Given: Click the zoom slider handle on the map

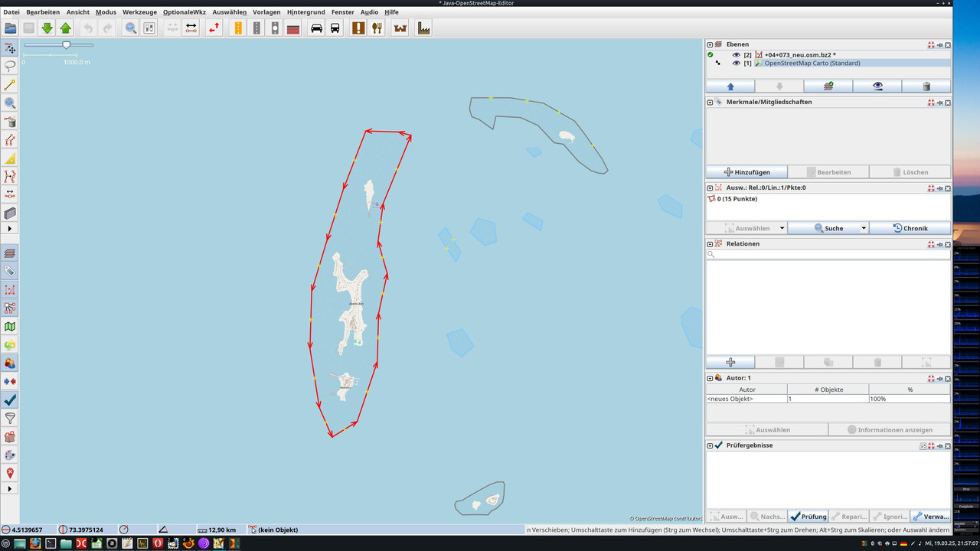Looking at the screenshot, I should [x=67, y=45].
